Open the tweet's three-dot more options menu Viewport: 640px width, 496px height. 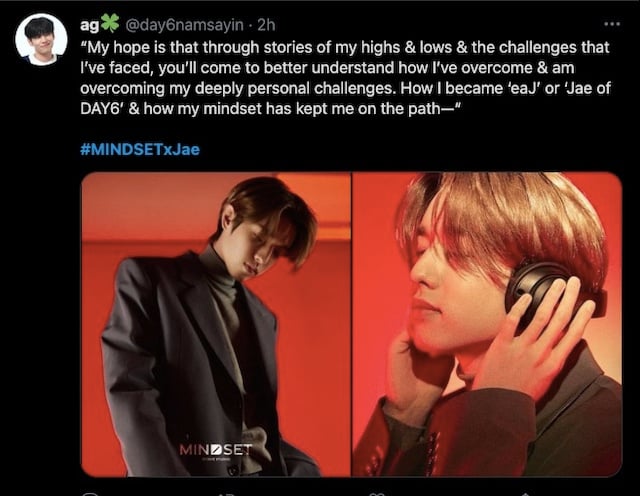click(x=612, y=24)
